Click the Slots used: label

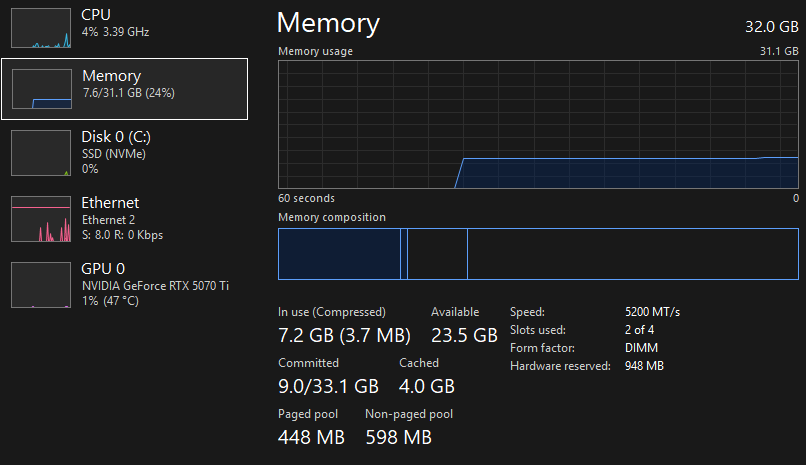click(538, 330)
